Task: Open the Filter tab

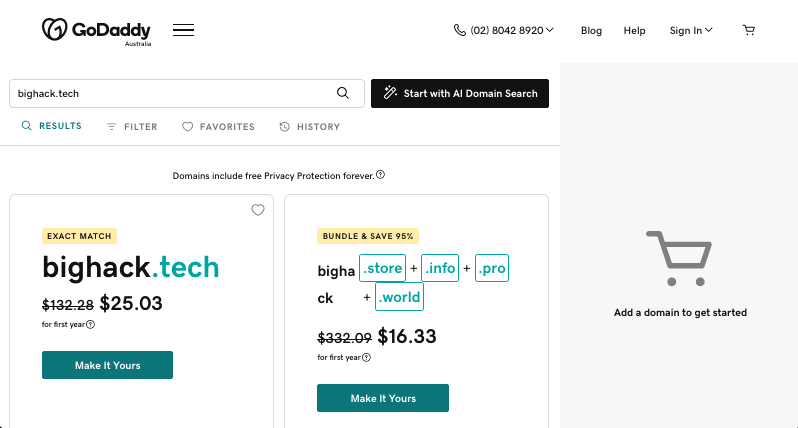Action: tap(132, 127)
